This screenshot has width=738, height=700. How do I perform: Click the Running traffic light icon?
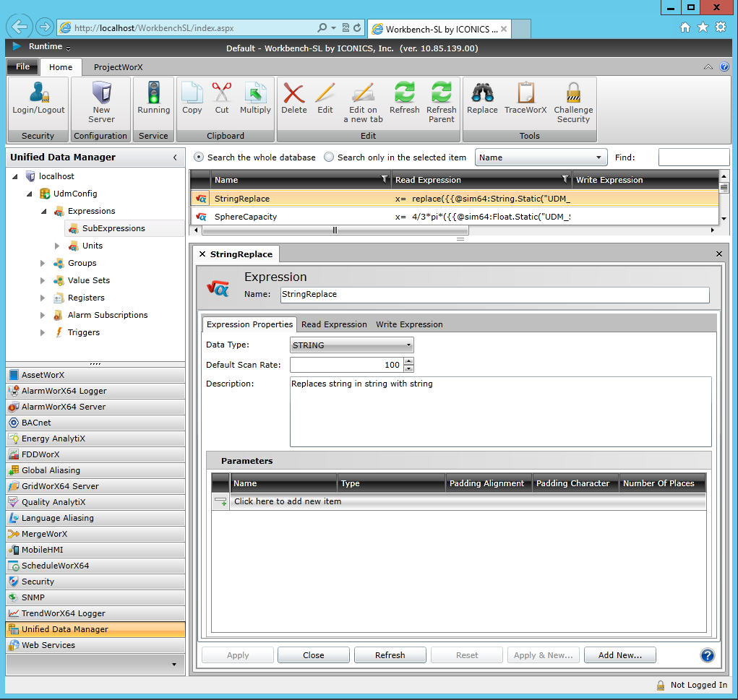(153, 94)
